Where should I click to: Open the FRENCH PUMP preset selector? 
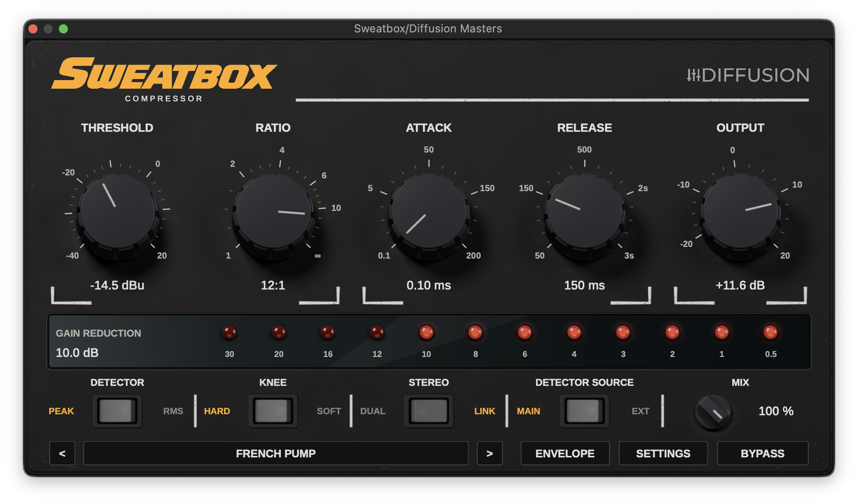276,453
